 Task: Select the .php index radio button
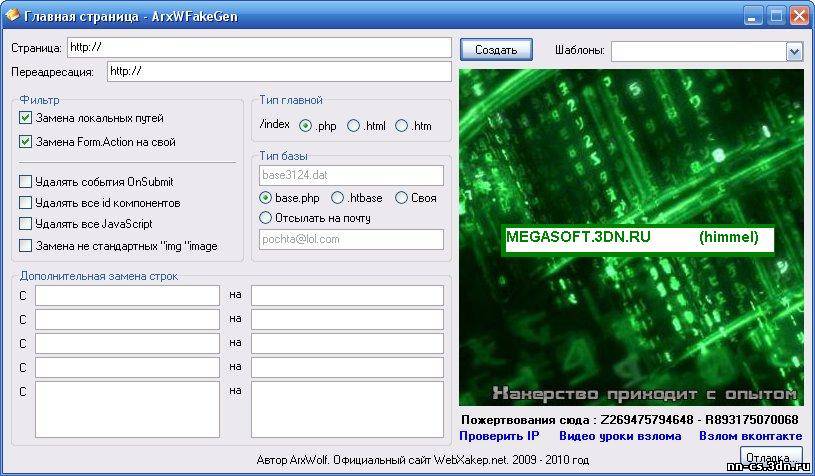pos(305,126)
